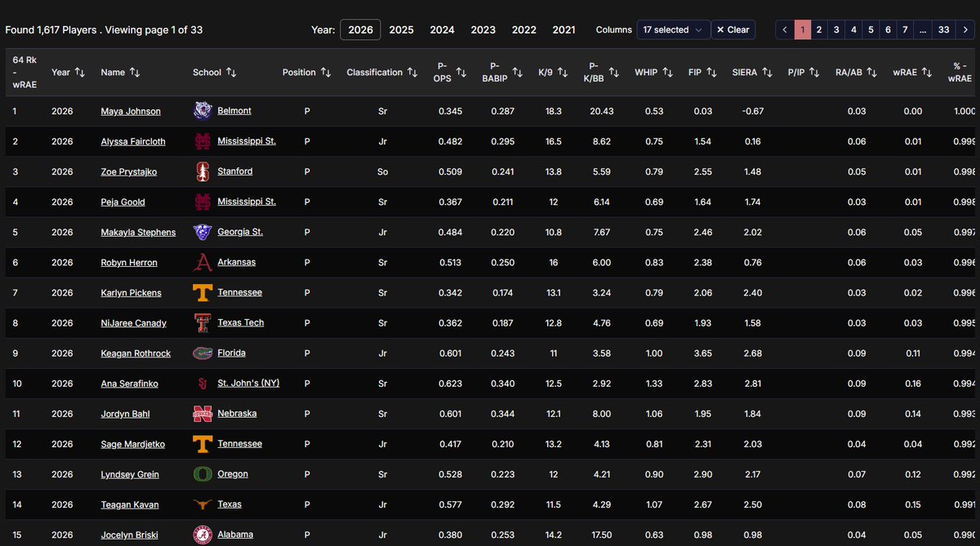Sort by wRAE column arrows
Screen dimensions: 980x546
click(928, 72)
